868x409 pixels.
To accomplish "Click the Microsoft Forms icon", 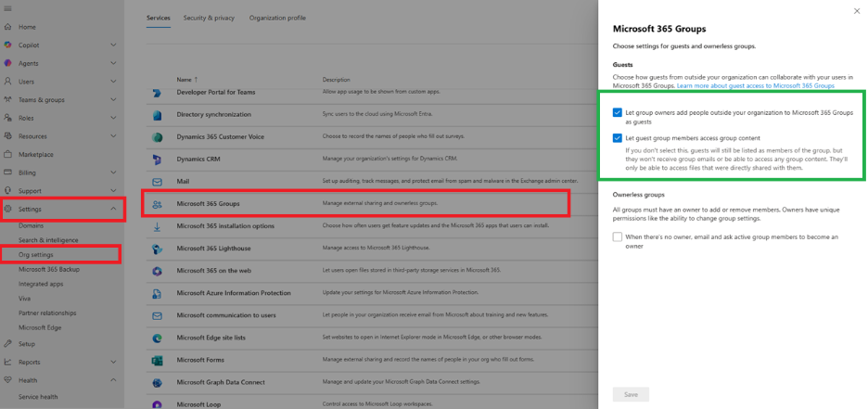I will [x=157, y=360].
